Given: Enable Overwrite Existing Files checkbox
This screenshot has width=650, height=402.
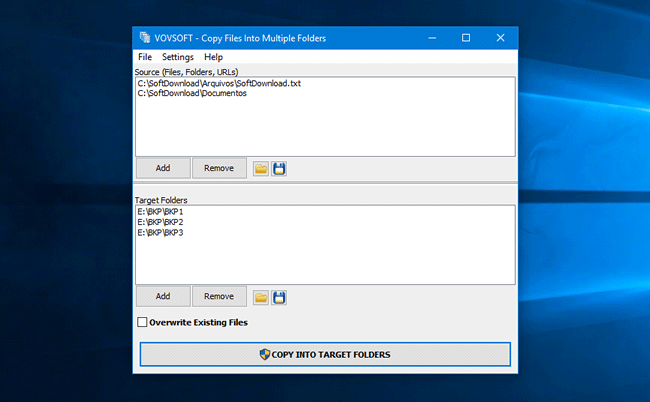Looking at the screenshot, I should (142, 322).
